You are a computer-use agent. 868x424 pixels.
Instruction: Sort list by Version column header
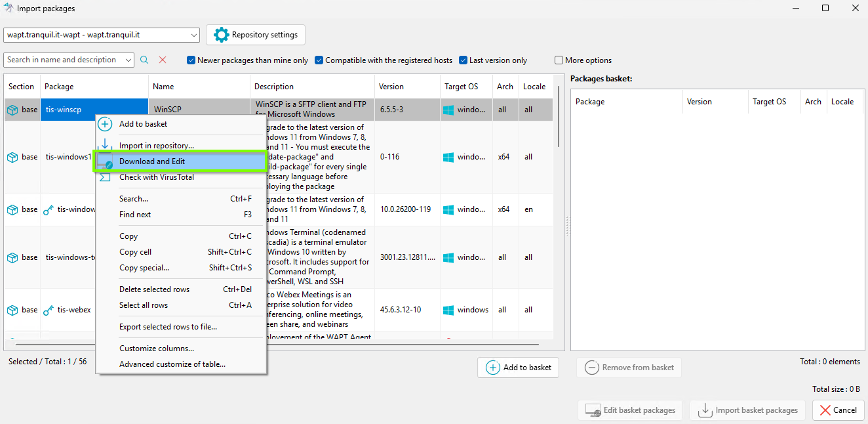(408, 87)
